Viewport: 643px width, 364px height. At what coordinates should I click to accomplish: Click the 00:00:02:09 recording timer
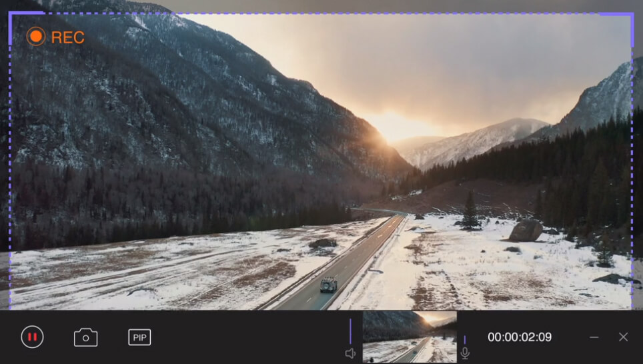520,337
